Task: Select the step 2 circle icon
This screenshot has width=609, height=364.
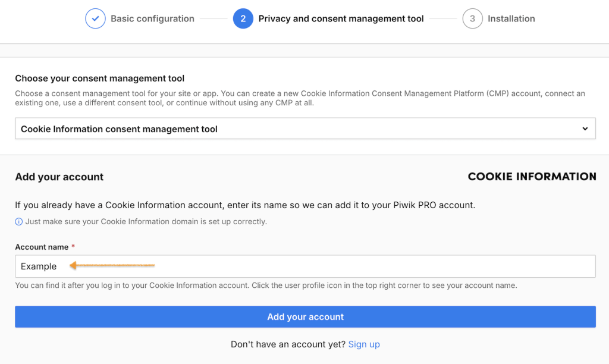Action: (243, 18)
